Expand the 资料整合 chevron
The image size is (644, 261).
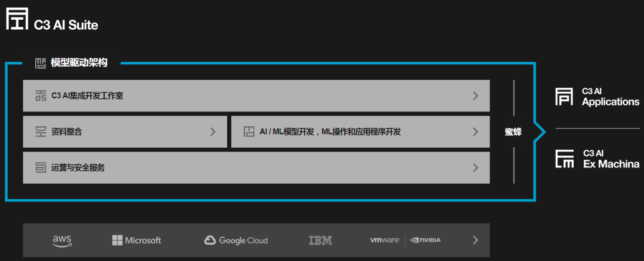tap(213, 132)
